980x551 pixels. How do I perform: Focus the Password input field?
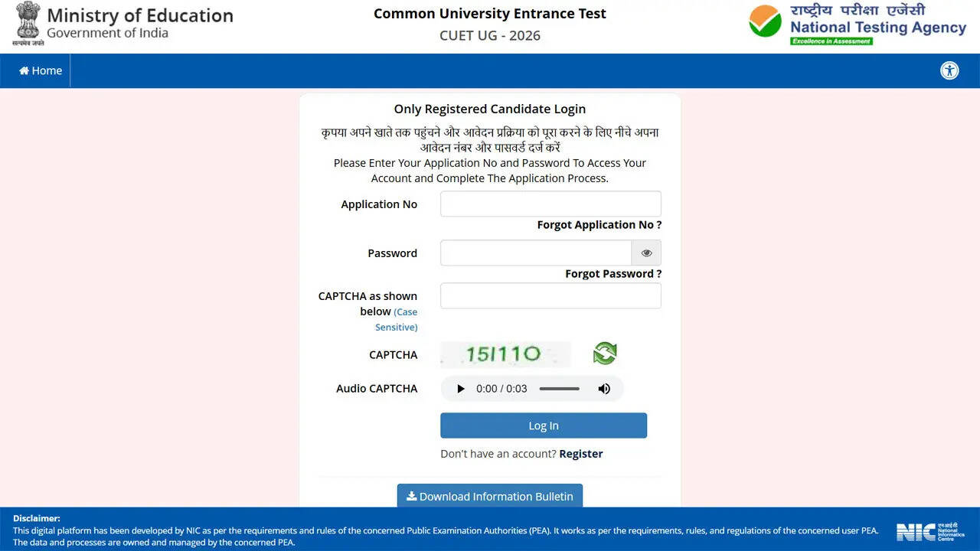click(536, 253)
